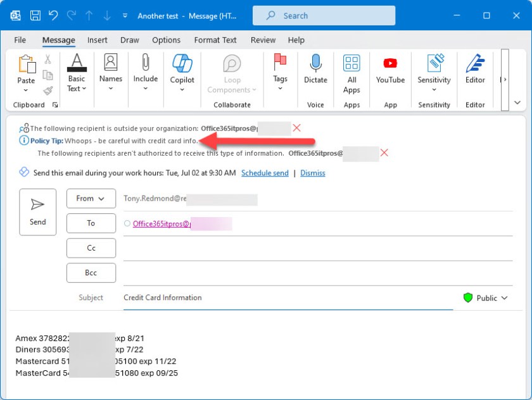Click the Copy icon
This screenshot has height=400, width=532.
click(48, 75)
